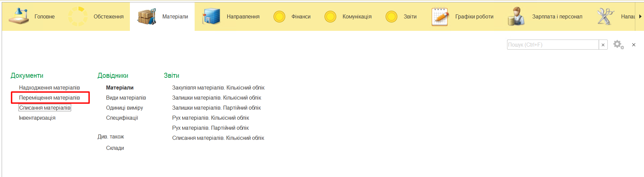Open the gear settings menu near search
Viewport: 644px width, 177px height.
618,45
